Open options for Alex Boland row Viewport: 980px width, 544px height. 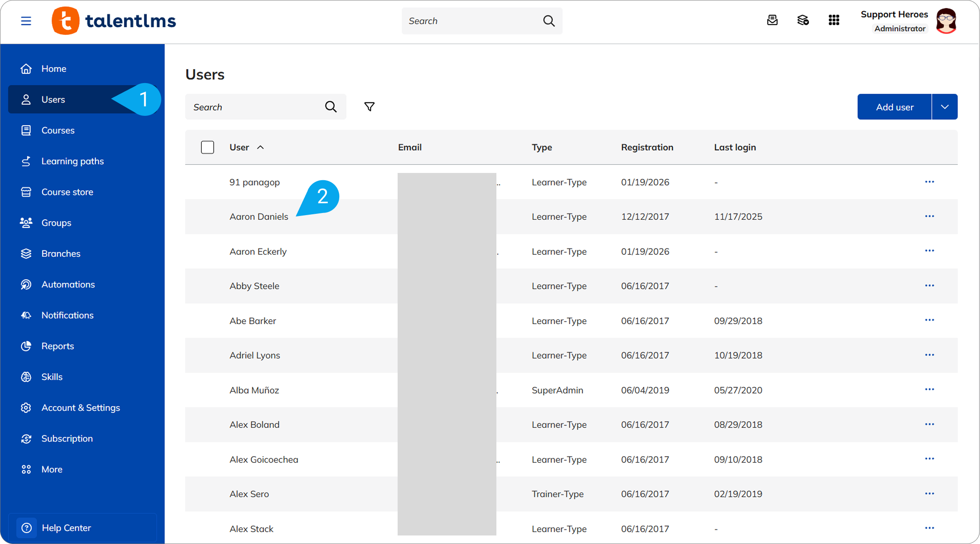pyautogui.click(x=929, y=425)
